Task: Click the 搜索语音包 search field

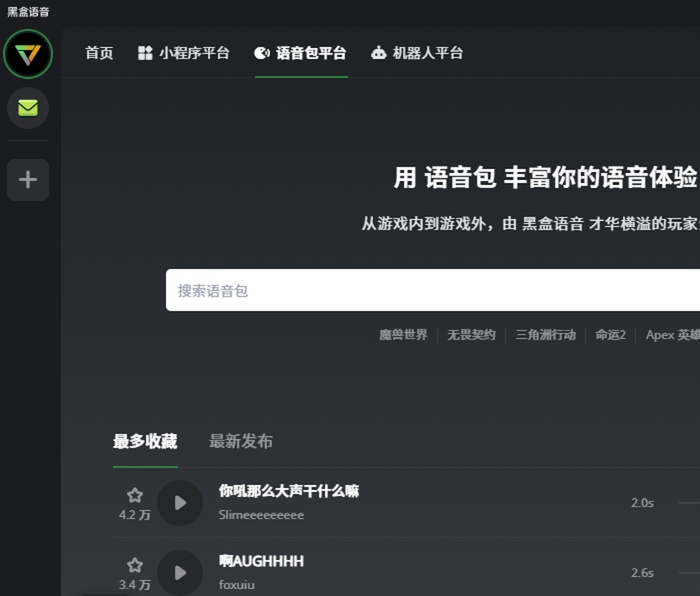Action: click(432, 290)
